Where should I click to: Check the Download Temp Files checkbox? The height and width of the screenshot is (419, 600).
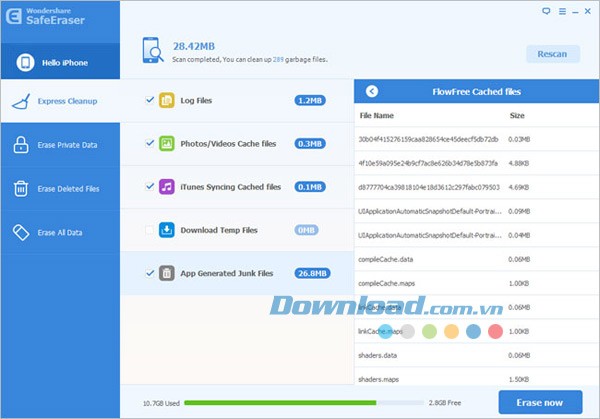click(x=150, y=230)
